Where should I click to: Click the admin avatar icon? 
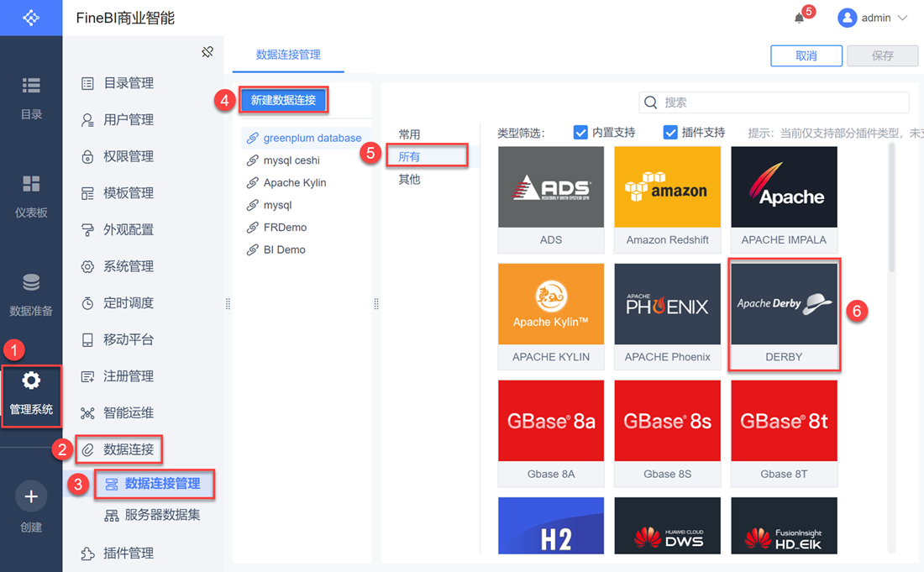847,18
